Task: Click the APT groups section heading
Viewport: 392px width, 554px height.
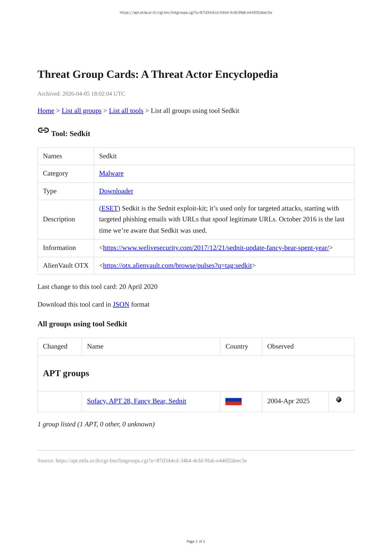Action: pyautogui.click(x=66, y=373)
